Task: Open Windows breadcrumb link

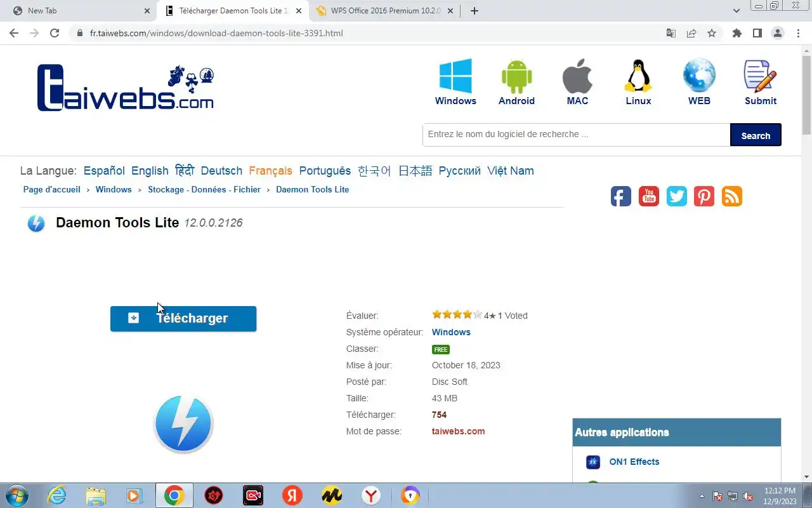Action: tap(114, 189)
